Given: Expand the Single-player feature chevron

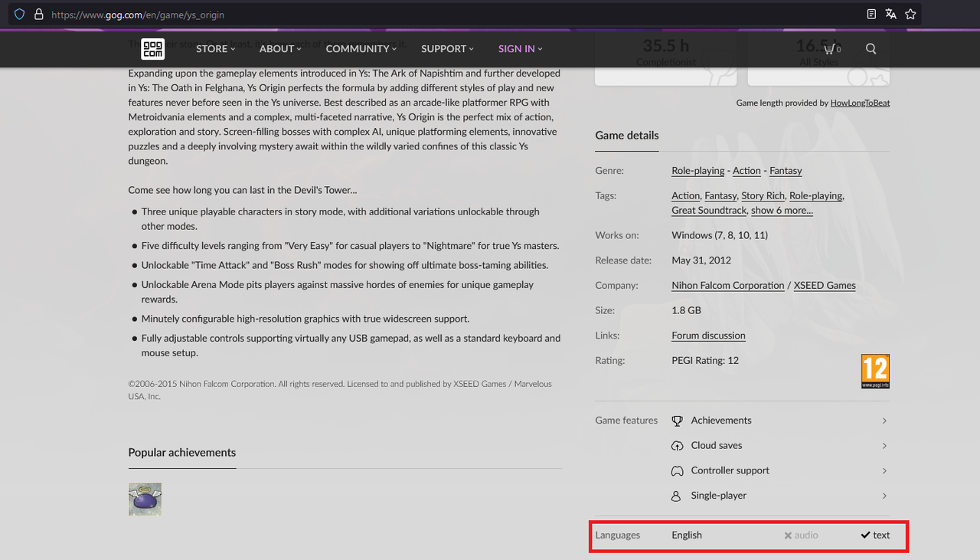Looking at the screenshot, I should point(884,496).
